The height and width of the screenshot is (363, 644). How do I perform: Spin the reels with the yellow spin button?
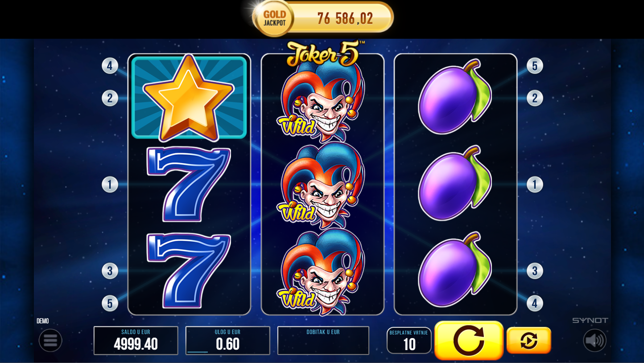tap(469, 340)
